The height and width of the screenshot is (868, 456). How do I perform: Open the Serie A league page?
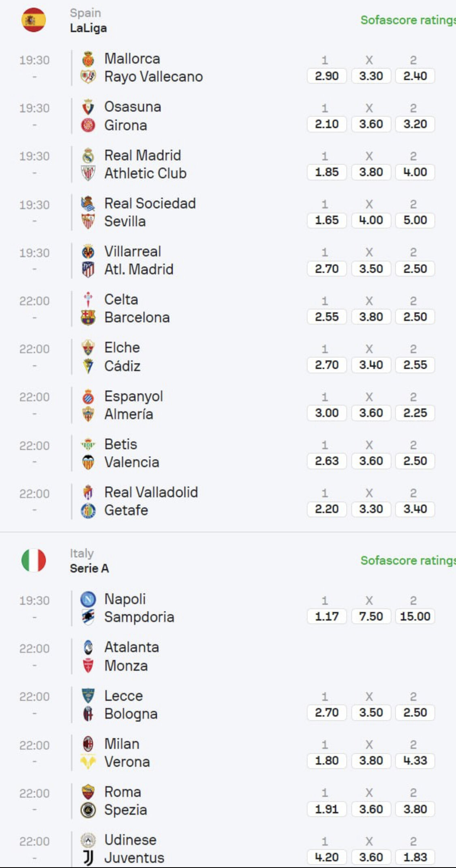pyautogui.click(x=89, y=569)
